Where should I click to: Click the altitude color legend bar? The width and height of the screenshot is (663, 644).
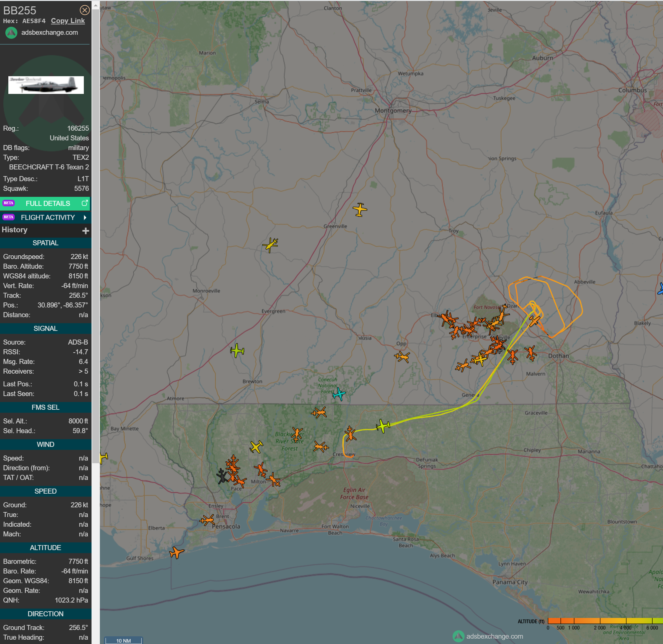[x=605, y=621]
